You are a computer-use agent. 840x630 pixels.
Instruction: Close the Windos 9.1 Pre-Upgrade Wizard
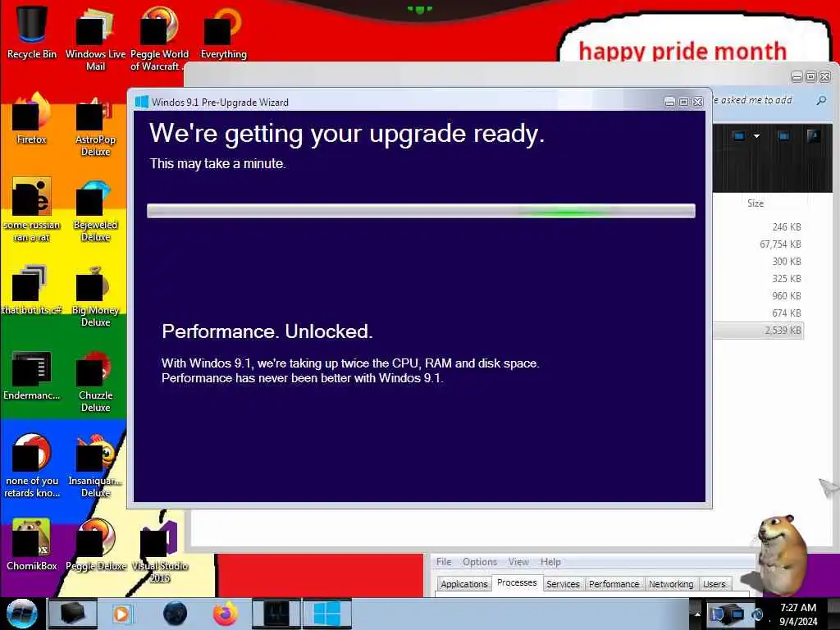pyautogui.click(x=698, y=102)
